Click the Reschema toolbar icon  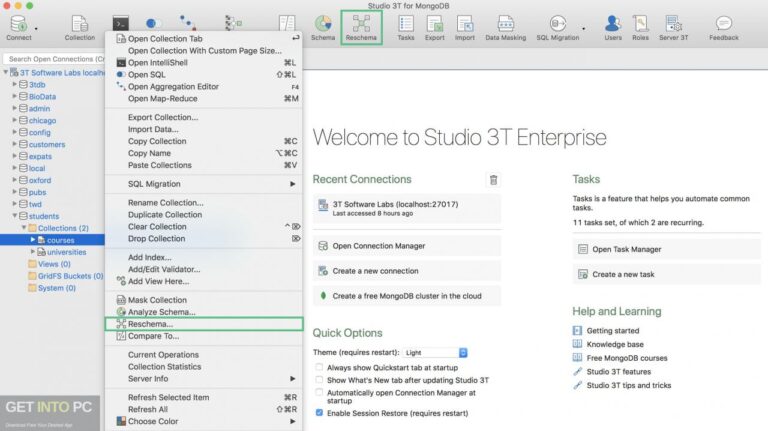click(x=361, y=23)
